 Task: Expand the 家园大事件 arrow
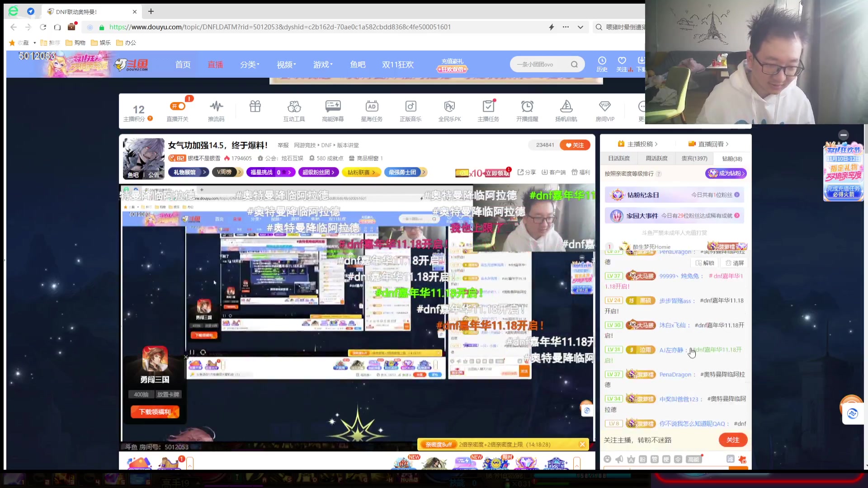(737, 216)
